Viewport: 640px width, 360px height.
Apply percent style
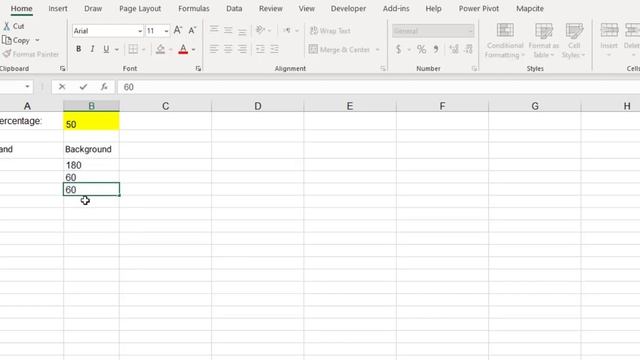[x=421, y=49]
